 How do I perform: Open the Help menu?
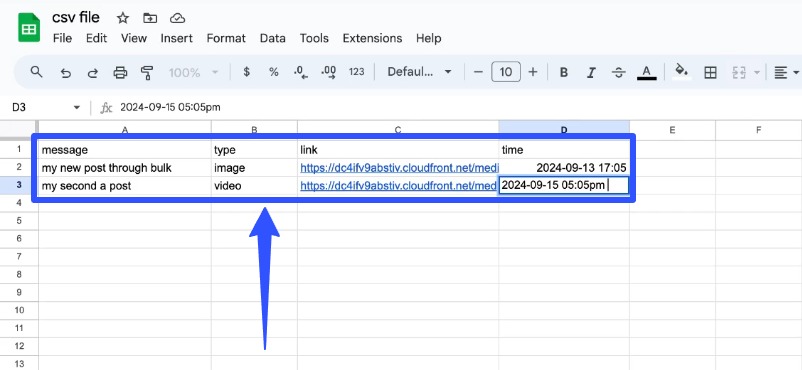429,38
